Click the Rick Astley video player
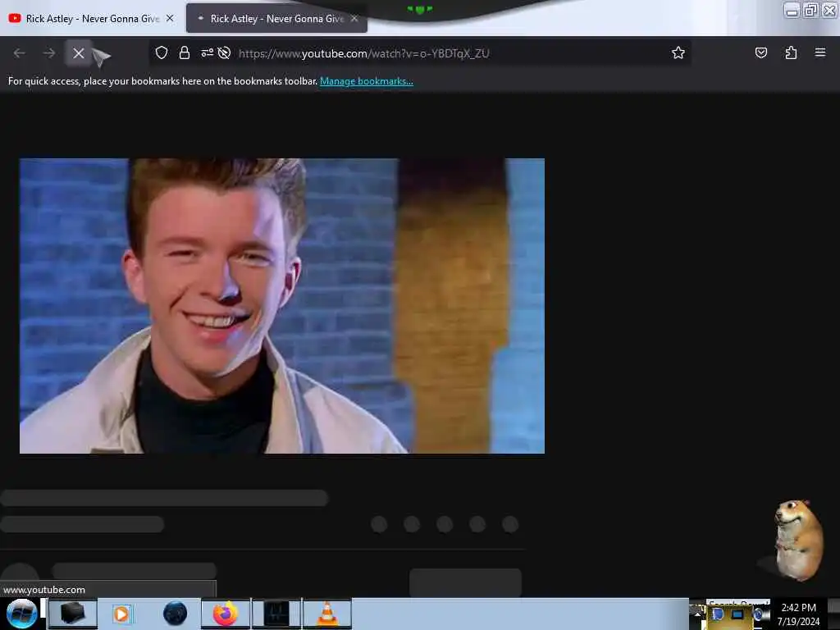The image size is (840, 630). coord(282,306)
